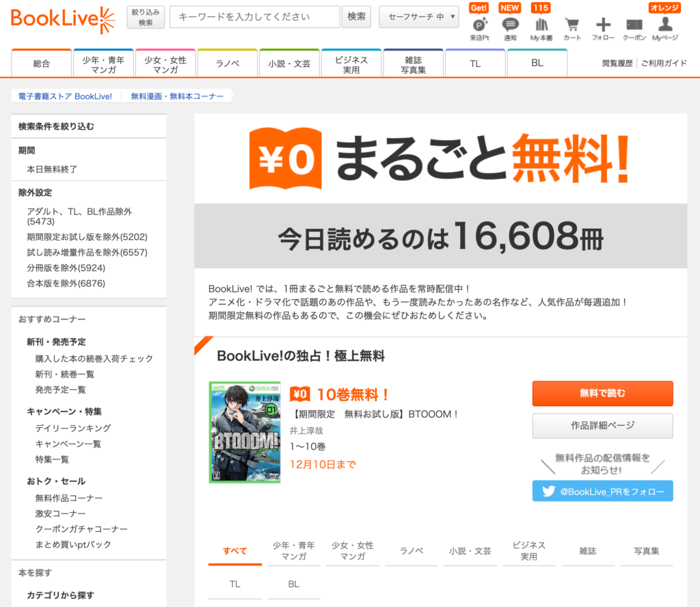Click the 検索 search button
700x607 pixels.
pos(356,17)
